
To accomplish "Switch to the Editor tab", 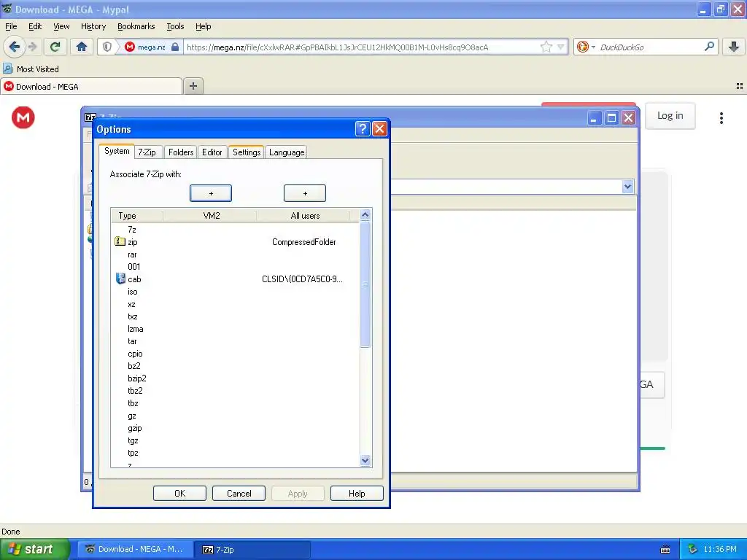I will click(212, 152).
